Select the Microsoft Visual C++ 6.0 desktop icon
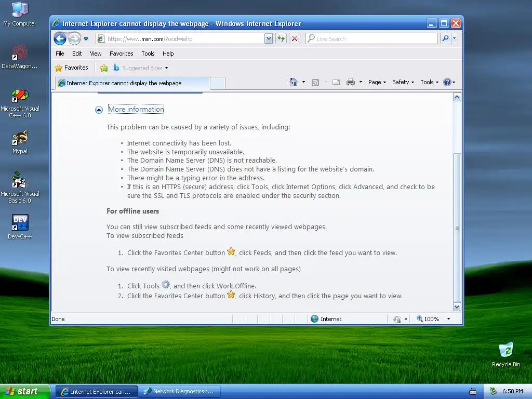The width and height of the screenshot is (532, 399). point(20,104)
